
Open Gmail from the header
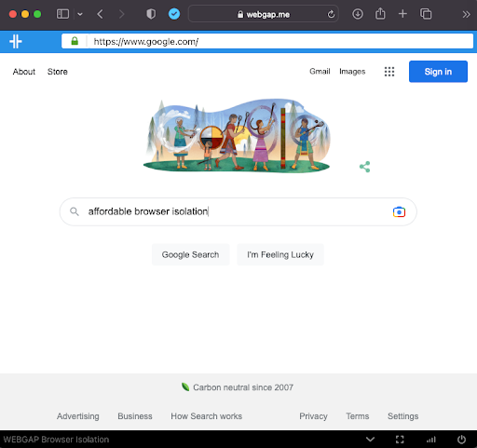(x=320, y=72)
